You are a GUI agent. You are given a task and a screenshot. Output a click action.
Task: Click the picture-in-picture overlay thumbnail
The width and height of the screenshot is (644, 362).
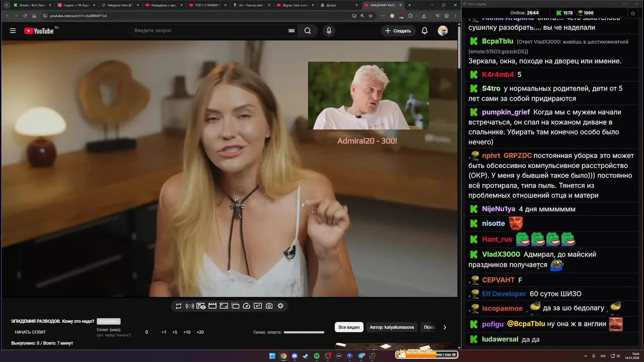pos(368,96)
